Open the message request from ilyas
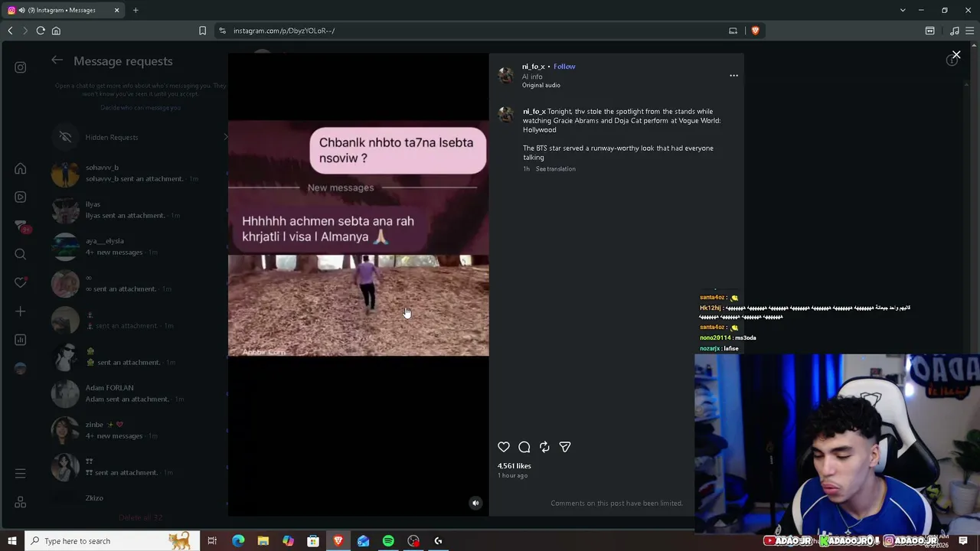This screenshot has width=980, height=551. tap(139, 210)
